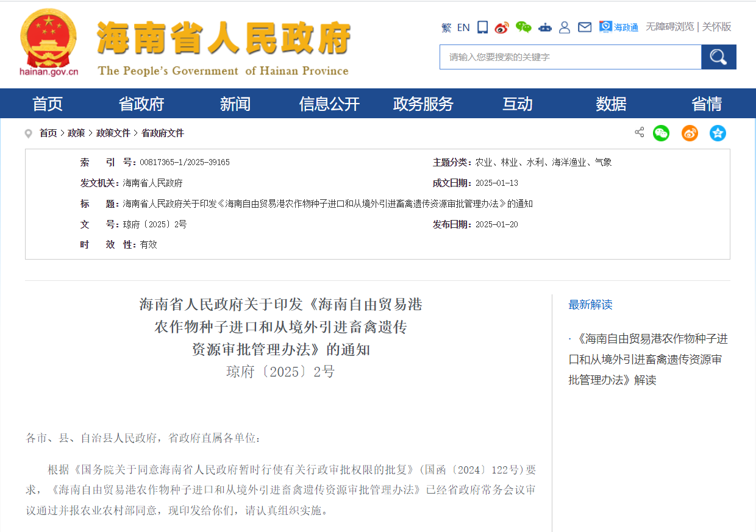Image resolution: width=756 pixels, height=532 pixels.
Task: Open the 最新解读 interpretation article link
Action: [x=647, y=359]
